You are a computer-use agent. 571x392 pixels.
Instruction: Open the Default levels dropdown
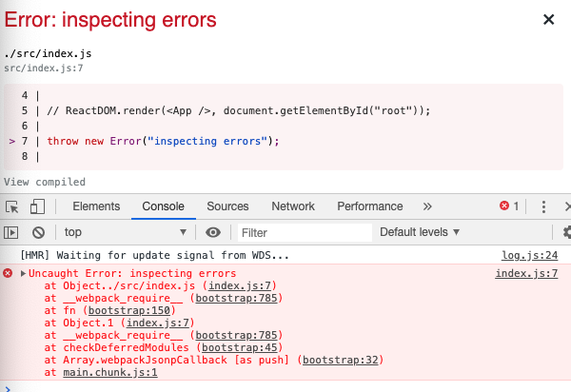pyautogui.click(x=420, y=232)
